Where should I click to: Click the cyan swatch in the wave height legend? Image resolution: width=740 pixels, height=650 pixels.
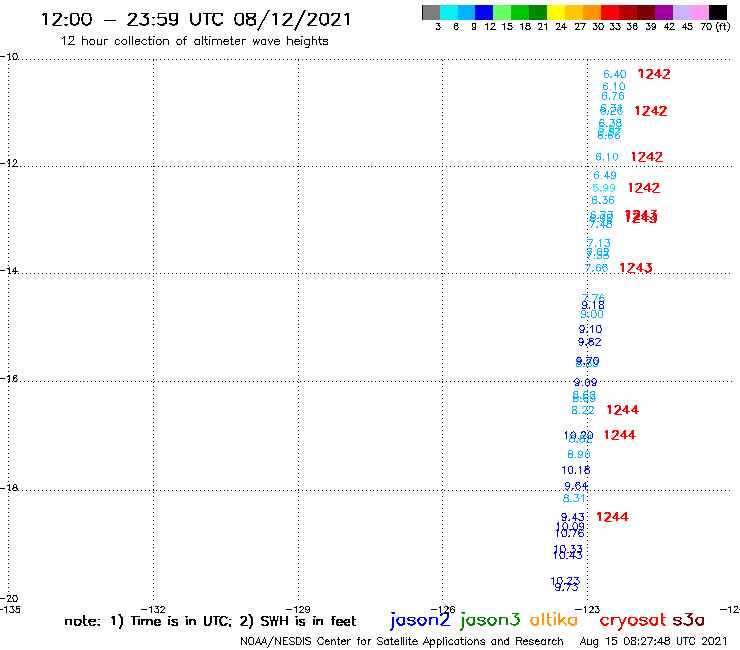[448, 12]
